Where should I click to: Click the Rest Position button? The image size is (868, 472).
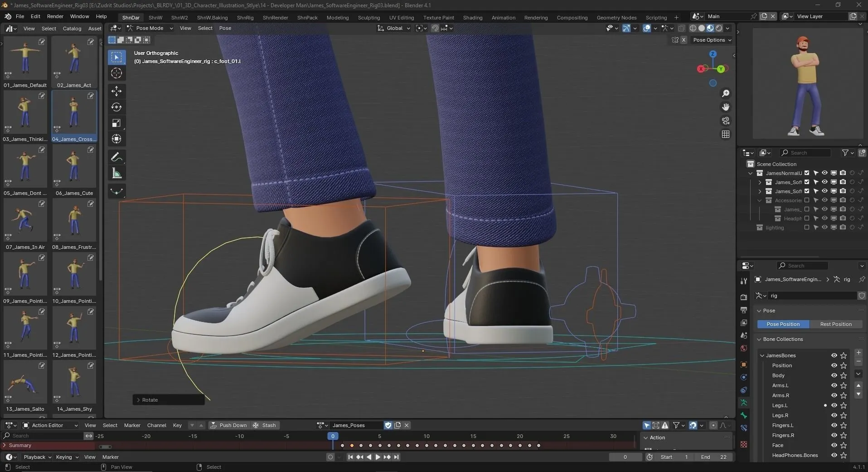835,324
